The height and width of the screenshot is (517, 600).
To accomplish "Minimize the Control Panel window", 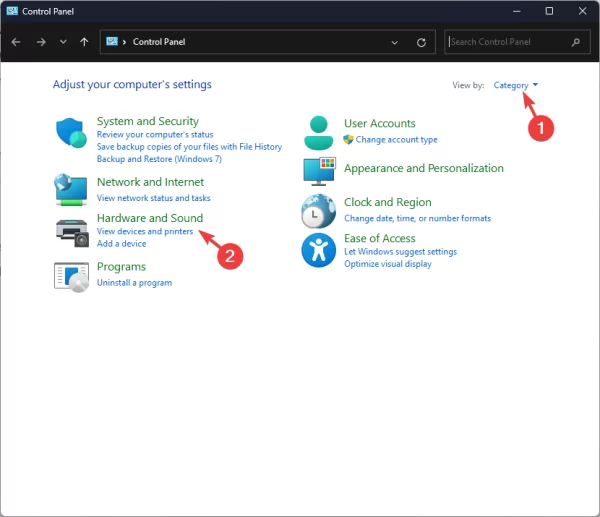I will tap(517, 11).
